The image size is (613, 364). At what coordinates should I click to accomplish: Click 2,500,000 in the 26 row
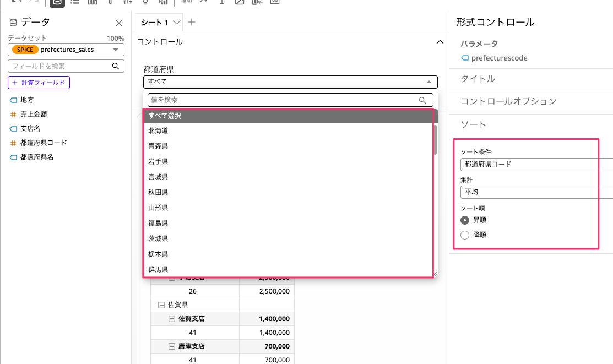274,291
